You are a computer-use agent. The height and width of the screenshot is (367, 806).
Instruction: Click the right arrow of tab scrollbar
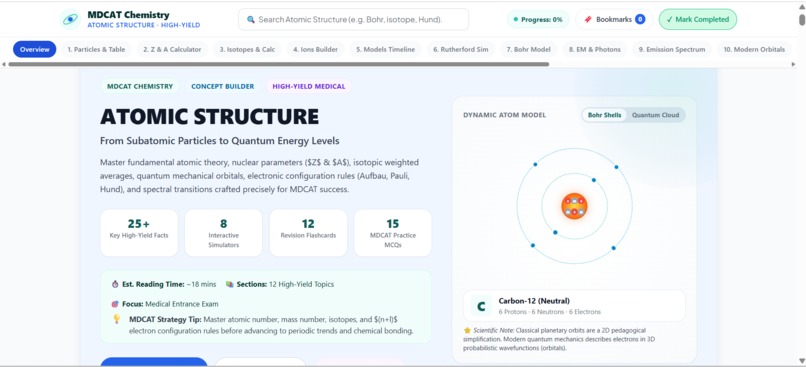(793, 64)
